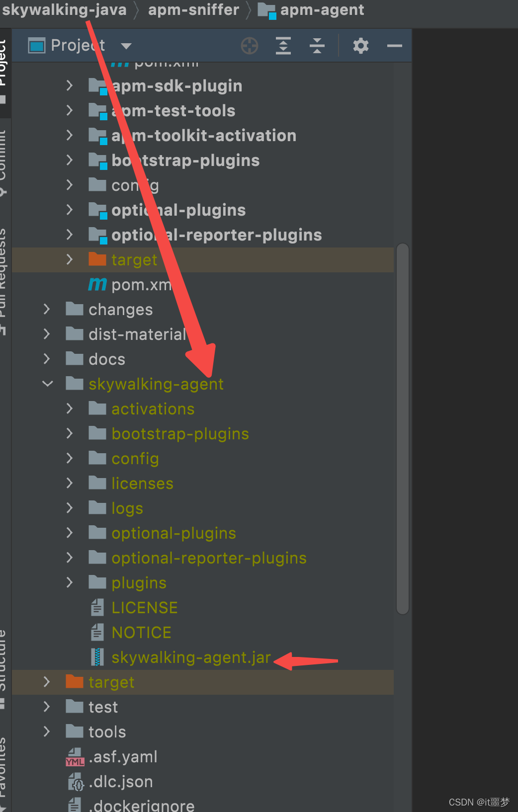Select the changes folder icon
The width and height of the screenshot is (518, 812).
click(x=75, y=309)
